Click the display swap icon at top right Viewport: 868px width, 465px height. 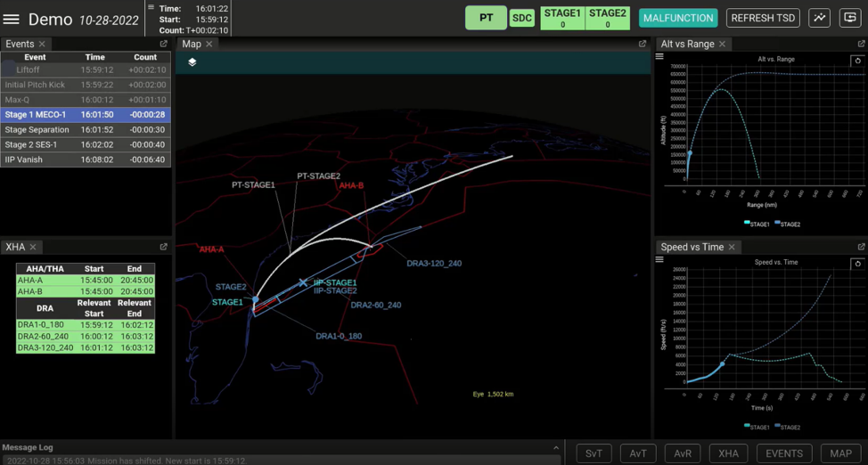coord(849,18)
